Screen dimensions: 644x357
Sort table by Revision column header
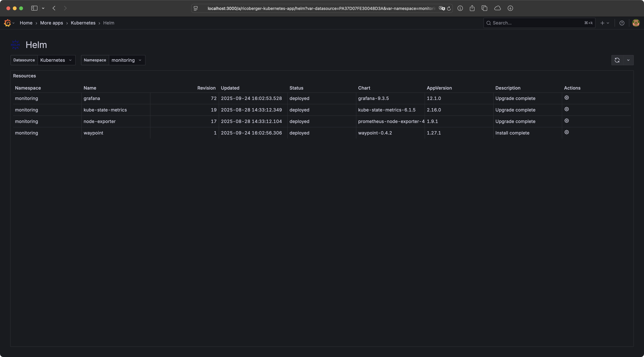206,88
